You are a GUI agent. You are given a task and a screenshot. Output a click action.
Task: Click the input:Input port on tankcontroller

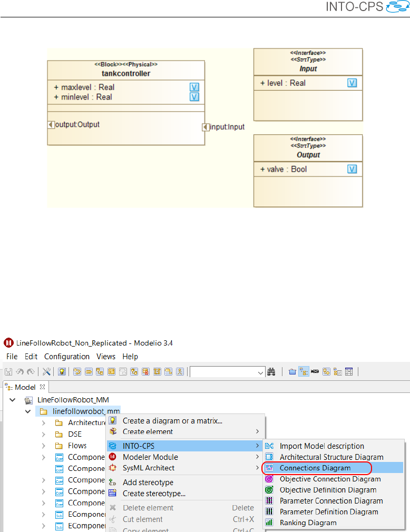coord(206,127)
